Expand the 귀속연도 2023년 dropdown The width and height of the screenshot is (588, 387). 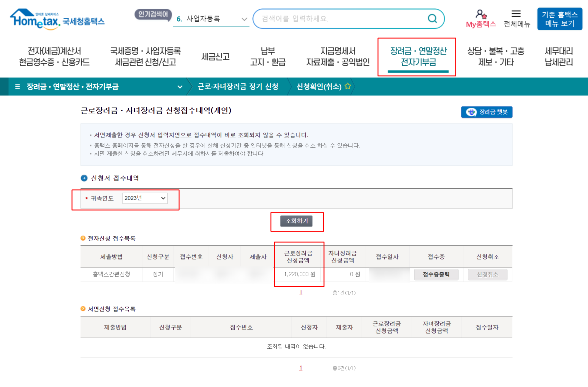tap(145, 198)
